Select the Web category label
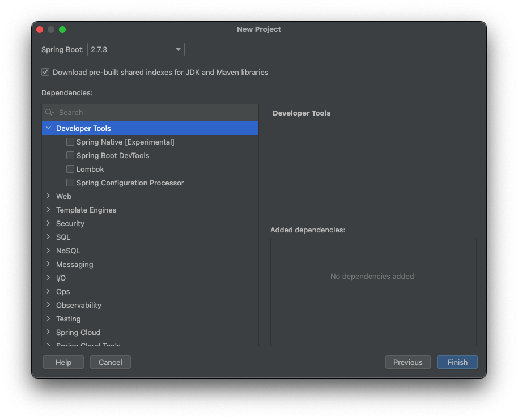Screen dimensions: 518x420 (x=64, y=196)
